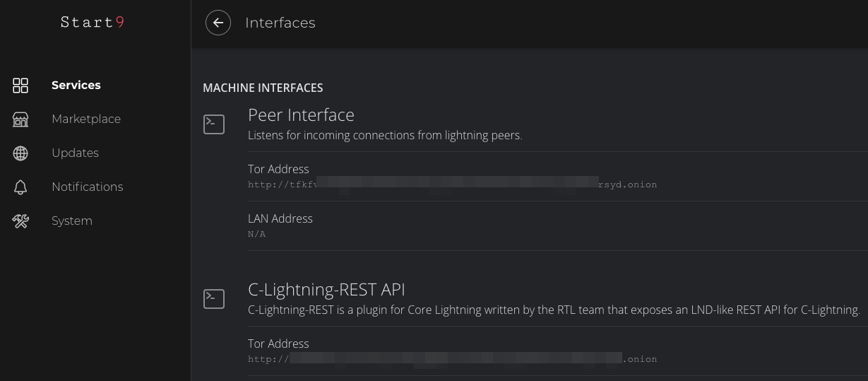Image resolution: width=868 pixels, height=381 pixels.
Task: Click the Interfaces page title
Action: 280,23
